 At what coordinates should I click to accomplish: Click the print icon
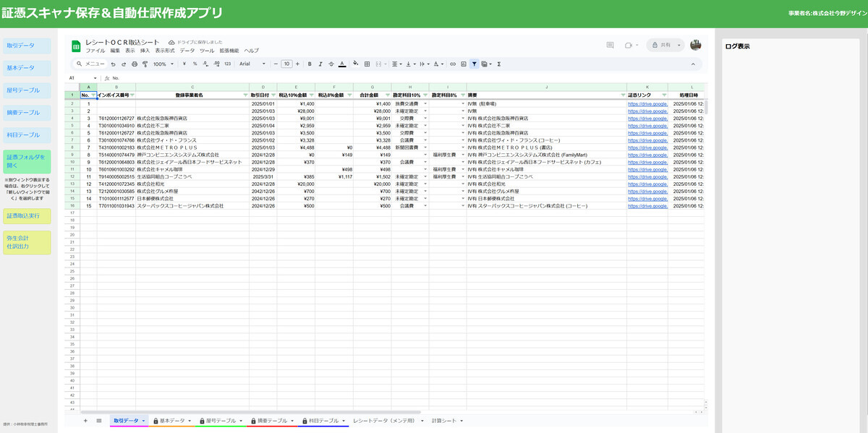coord(134,64)
